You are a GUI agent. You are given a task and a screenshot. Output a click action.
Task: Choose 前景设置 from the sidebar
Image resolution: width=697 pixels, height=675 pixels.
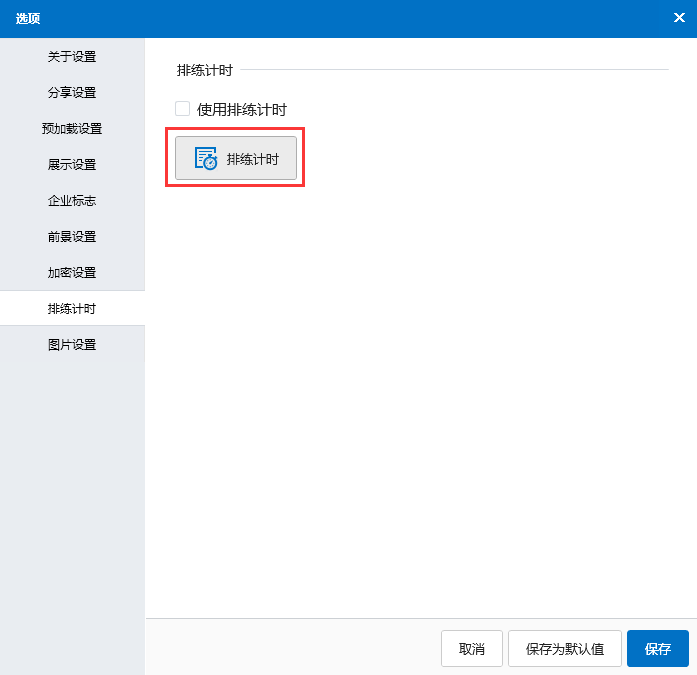coord(72,237)
